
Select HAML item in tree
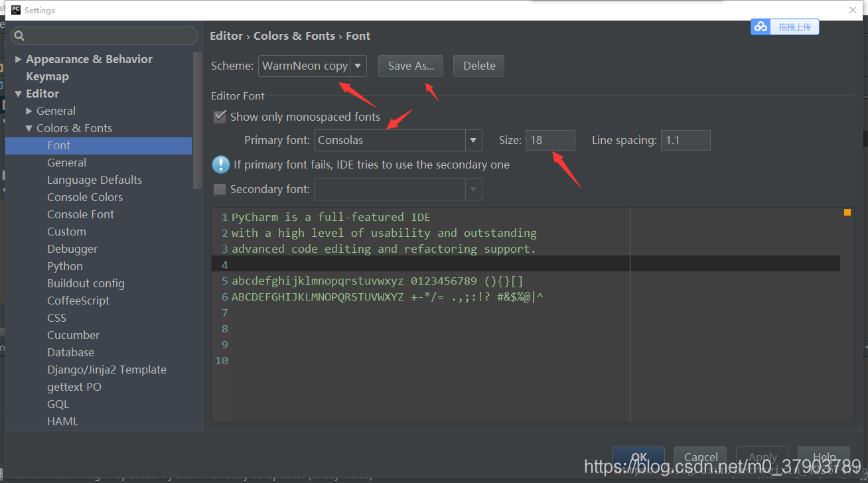pyautogui.click(x=62, y=421)
